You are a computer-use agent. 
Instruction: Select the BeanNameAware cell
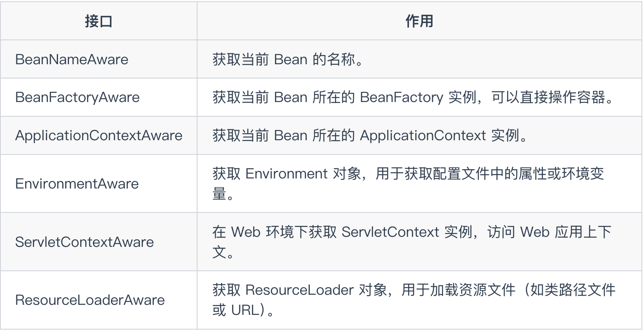pos(98,59)
